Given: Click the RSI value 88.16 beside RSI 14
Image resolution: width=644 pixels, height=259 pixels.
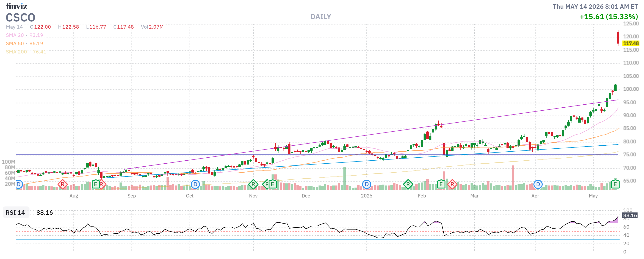Looking at the screenshot, I should click(44, 212).
